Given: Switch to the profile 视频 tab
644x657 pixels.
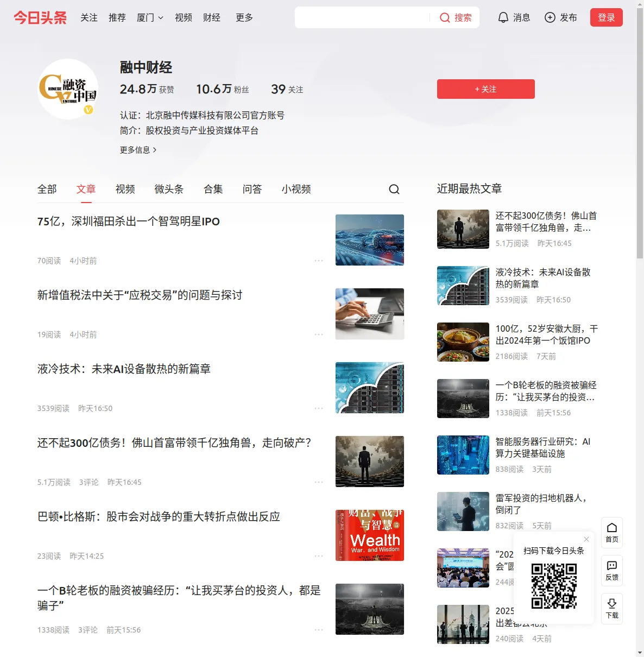Looking at the screenshot, I should coord(125,189).
